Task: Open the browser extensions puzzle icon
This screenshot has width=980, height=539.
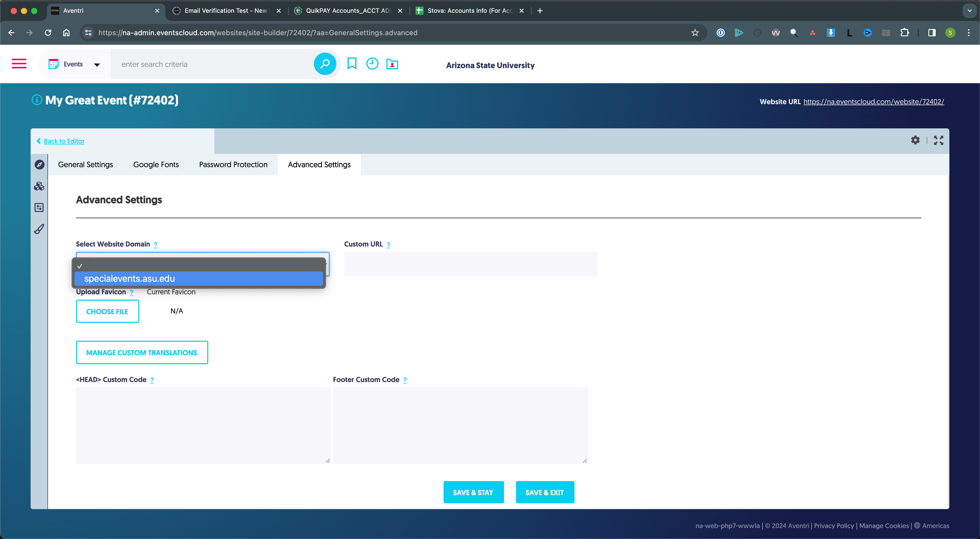Action: pyautogui.click(x=905, y=33)
